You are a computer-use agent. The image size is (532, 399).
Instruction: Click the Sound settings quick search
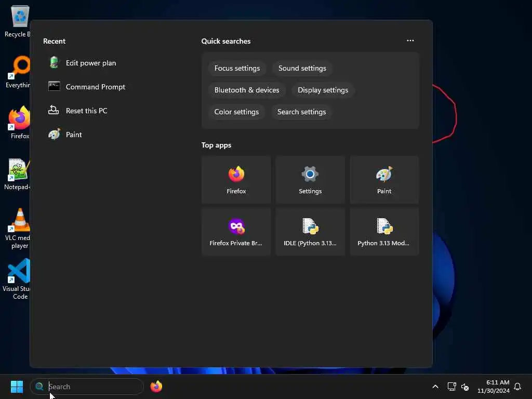[x=302, y=68]
